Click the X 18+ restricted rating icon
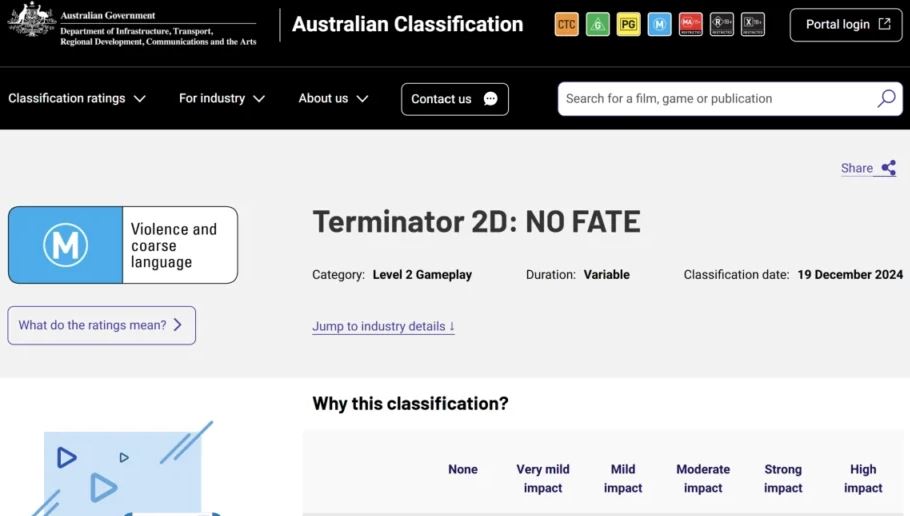This screenshot has height=516, width=910. 753,24
